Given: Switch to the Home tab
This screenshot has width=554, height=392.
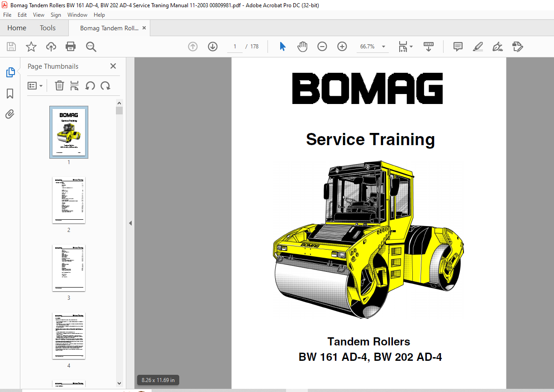Looking at the screenshot, I should click(17, 28).
